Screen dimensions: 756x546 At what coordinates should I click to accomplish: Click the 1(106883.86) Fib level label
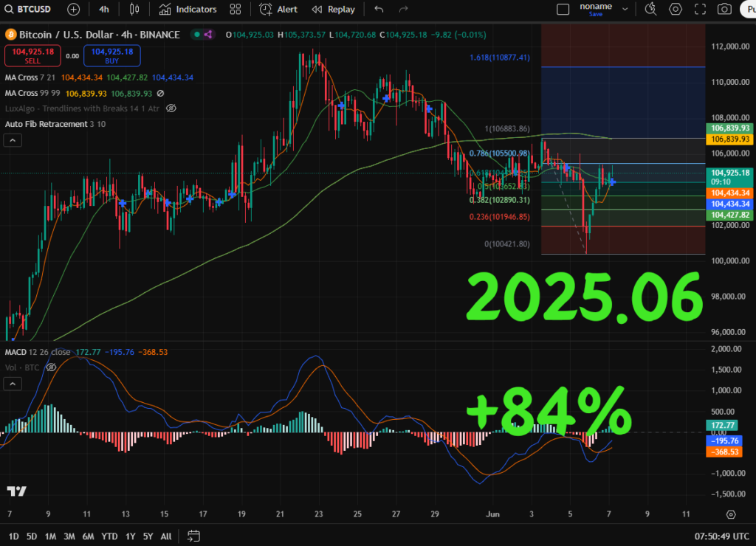pos(507,129)
